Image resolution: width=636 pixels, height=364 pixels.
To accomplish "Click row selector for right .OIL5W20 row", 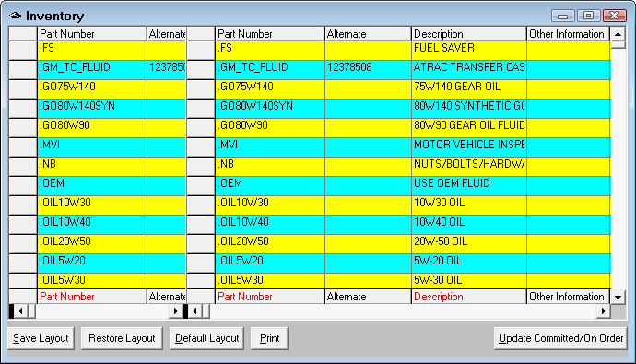I will click(x=201, y=264).
